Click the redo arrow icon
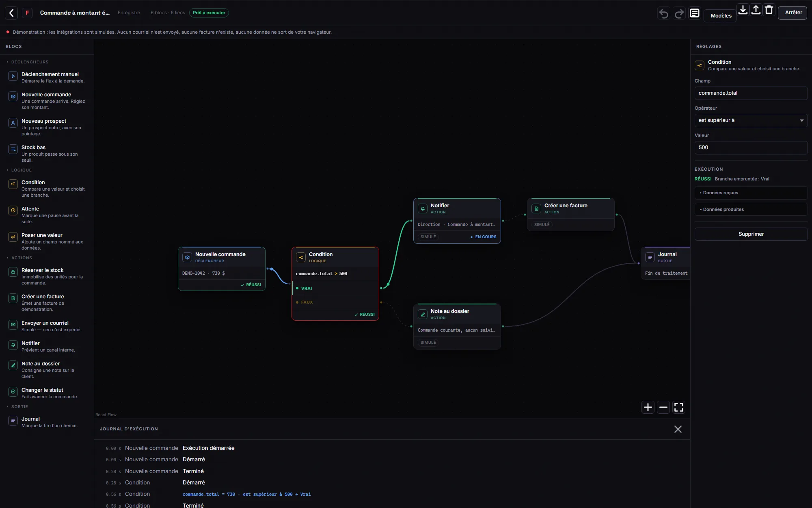Image resolution: width=812 pixels, height=508 pixels. click(679, 14)
